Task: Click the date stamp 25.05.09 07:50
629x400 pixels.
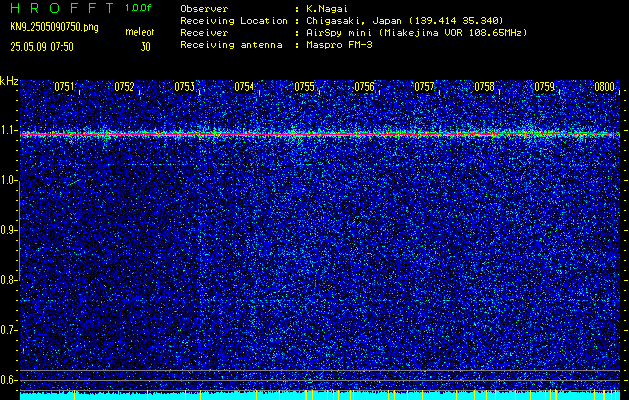Action: [42, 47]
